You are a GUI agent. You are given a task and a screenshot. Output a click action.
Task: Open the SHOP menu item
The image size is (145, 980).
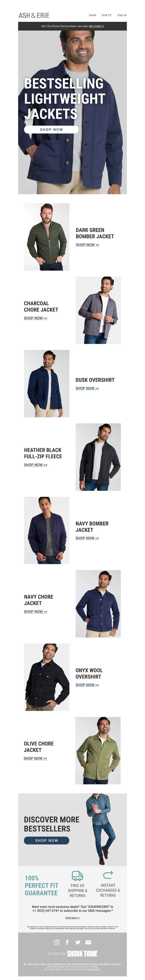coord(93,15)
